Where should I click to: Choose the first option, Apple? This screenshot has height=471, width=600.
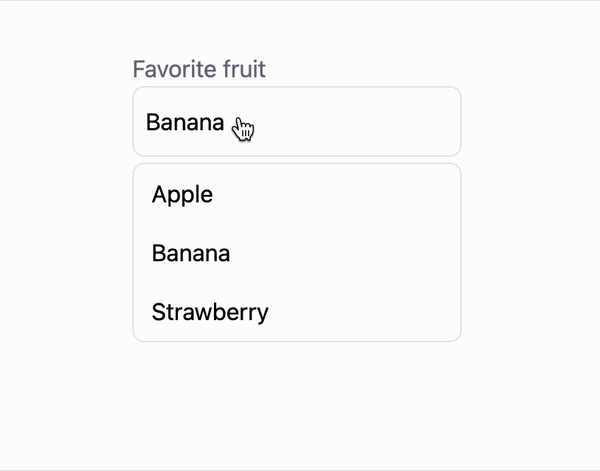point(297,194)
